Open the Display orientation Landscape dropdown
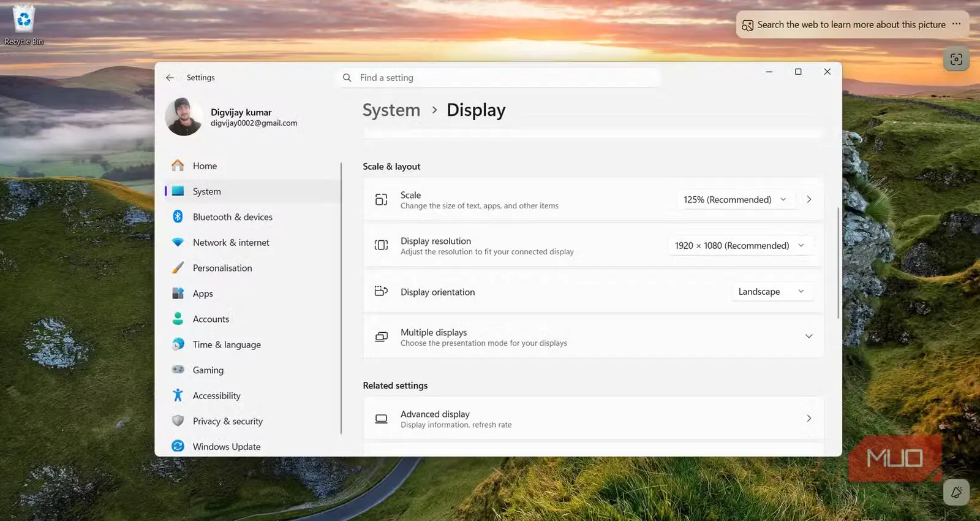The height and width of the screenshot is (521, 980). coord(772,292)
